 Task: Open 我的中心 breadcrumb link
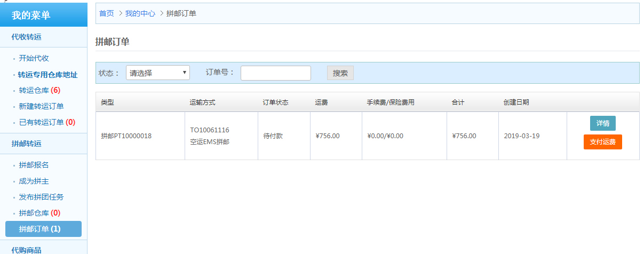pos(140,13)
